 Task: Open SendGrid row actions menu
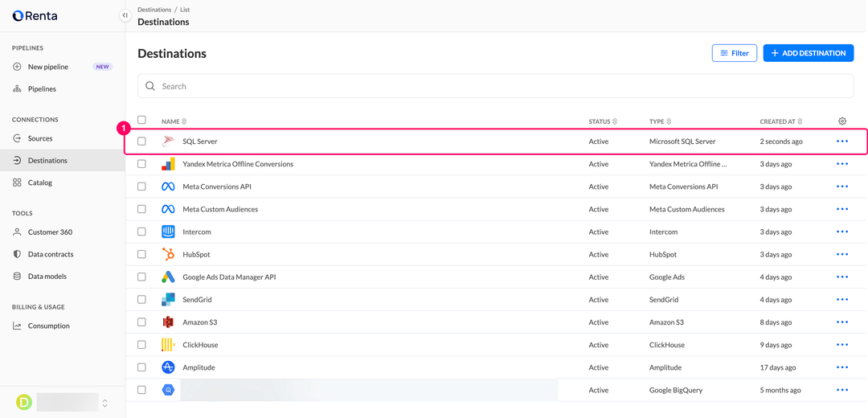(x=842, y=300)
